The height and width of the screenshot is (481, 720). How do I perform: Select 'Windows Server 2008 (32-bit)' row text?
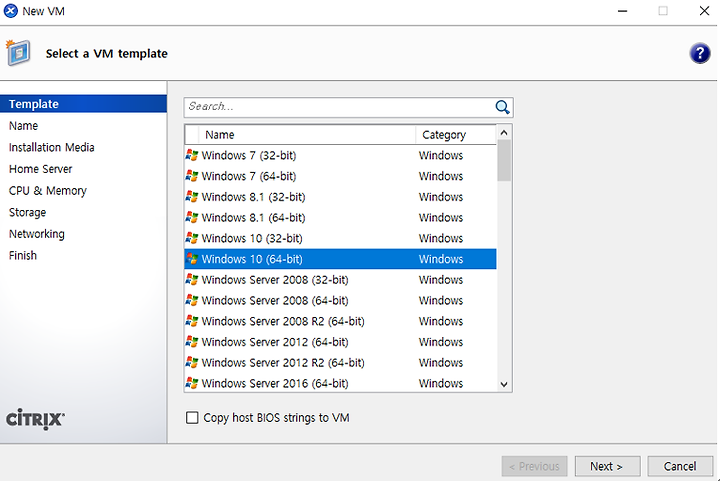[275, 280]
